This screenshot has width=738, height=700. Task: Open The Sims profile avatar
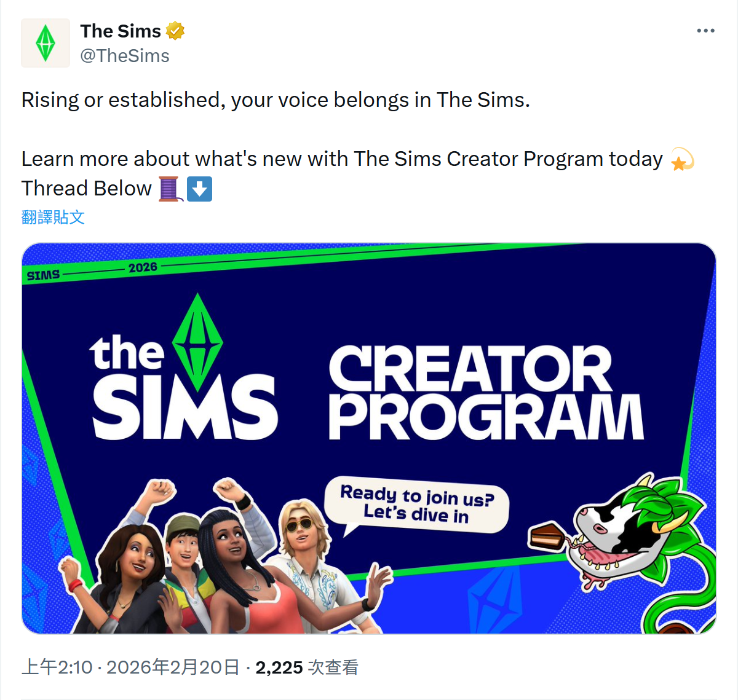(46, 43)
